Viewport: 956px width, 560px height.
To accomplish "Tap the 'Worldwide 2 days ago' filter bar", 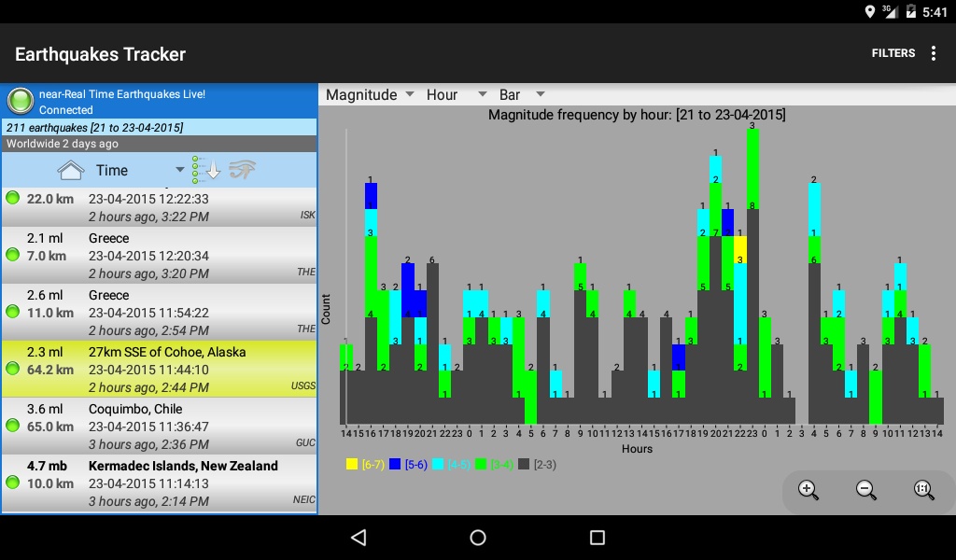I will point(159,144).
